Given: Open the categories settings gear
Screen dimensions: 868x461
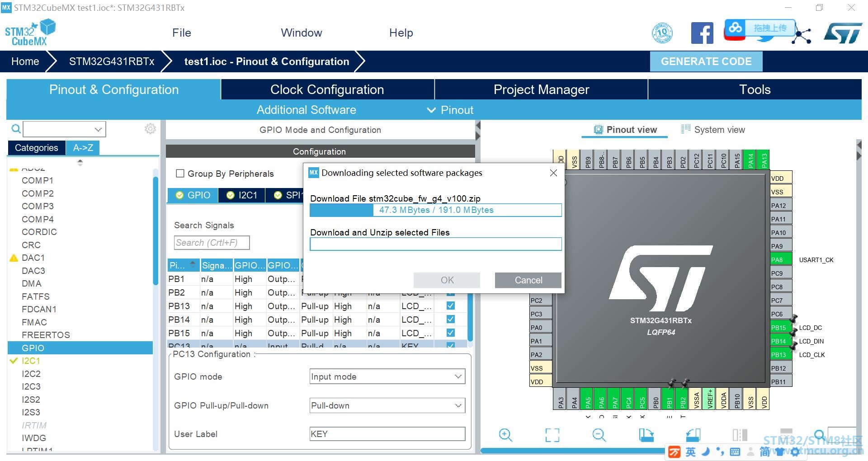Looking at the screenshot, I should pos(150,129).
